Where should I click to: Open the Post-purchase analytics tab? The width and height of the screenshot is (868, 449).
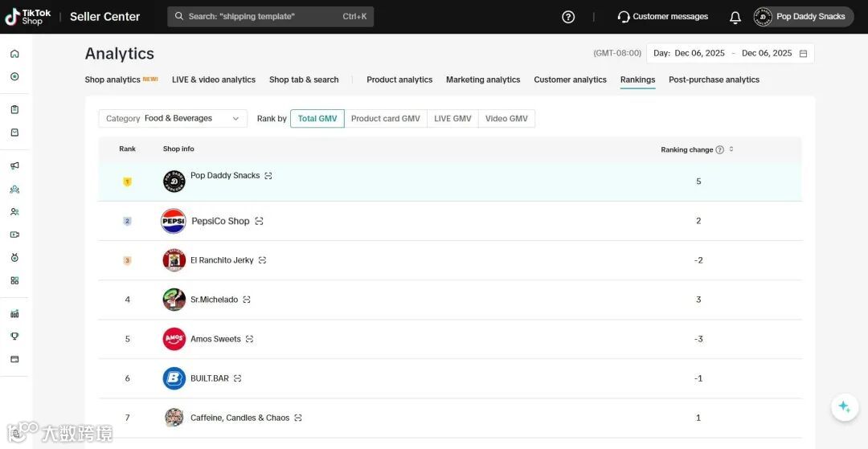(714, 80)
